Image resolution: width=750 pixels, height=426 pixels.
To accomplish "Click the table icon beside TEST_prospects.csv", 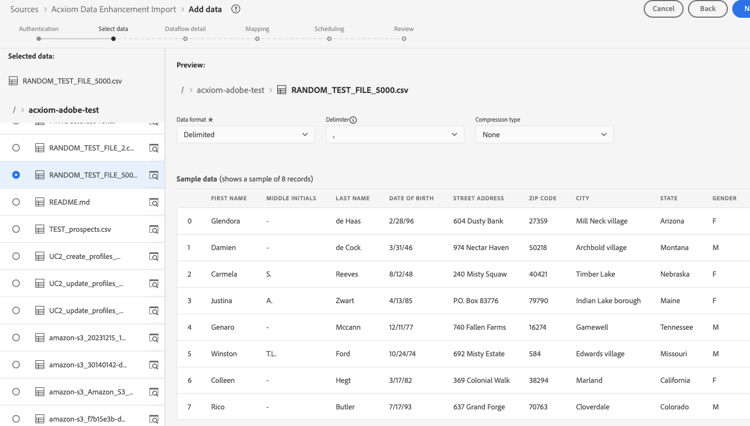I will 40,229.
